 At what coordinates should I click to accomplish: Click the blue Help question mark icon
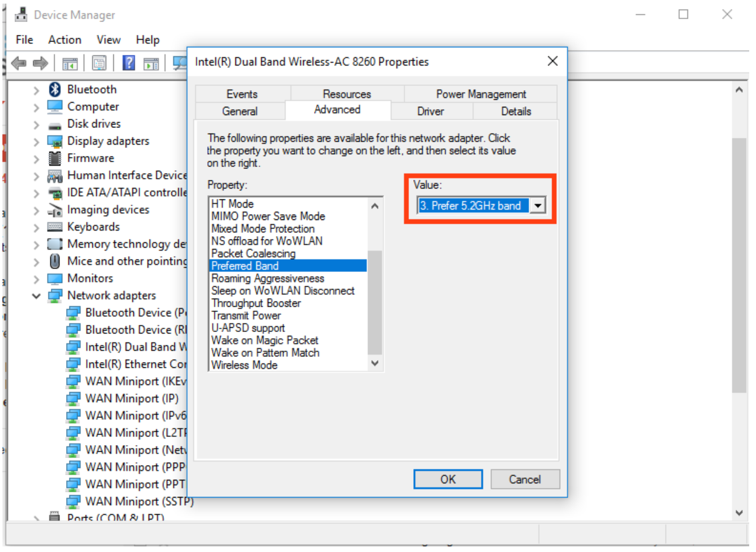[129, 63]
